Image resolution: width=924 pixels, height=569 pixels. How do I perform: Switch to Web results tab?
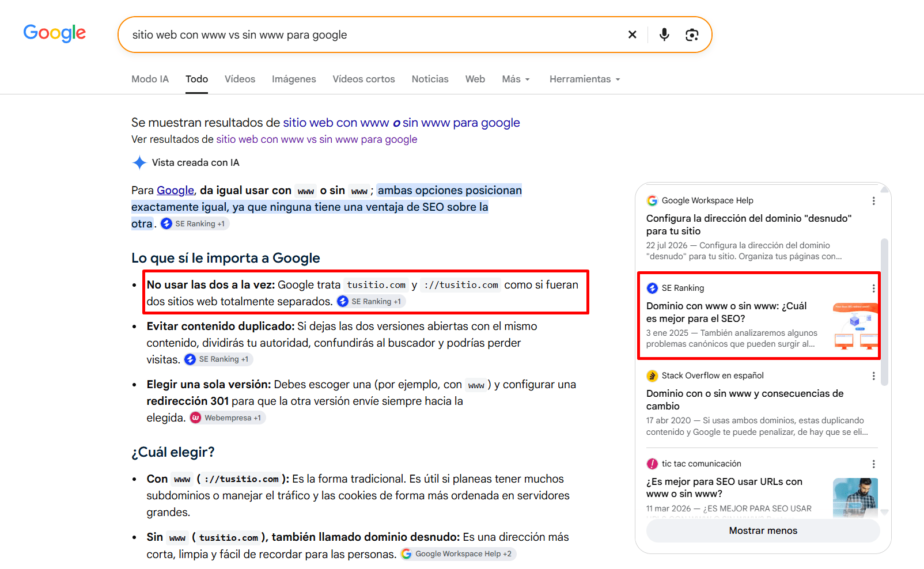[475, 79]
